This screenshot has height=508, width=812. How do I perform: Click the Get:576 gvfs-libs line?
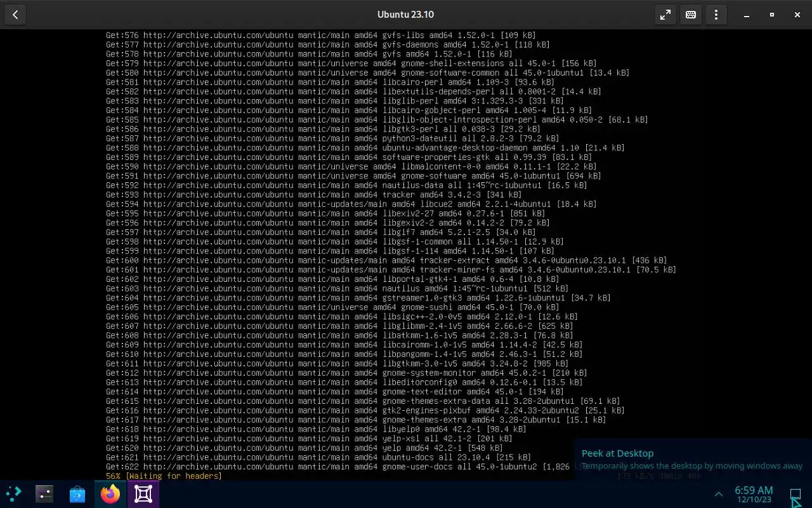[x=320, y=36]
